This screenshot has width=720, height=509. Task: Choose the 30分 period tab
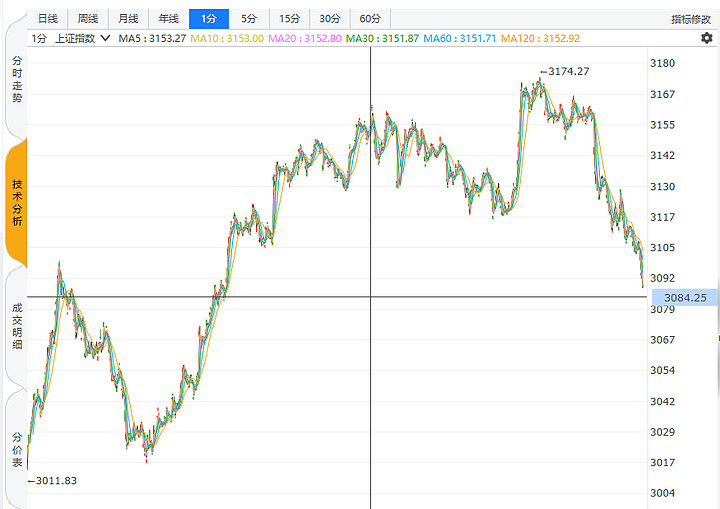(x=329, y=19)
